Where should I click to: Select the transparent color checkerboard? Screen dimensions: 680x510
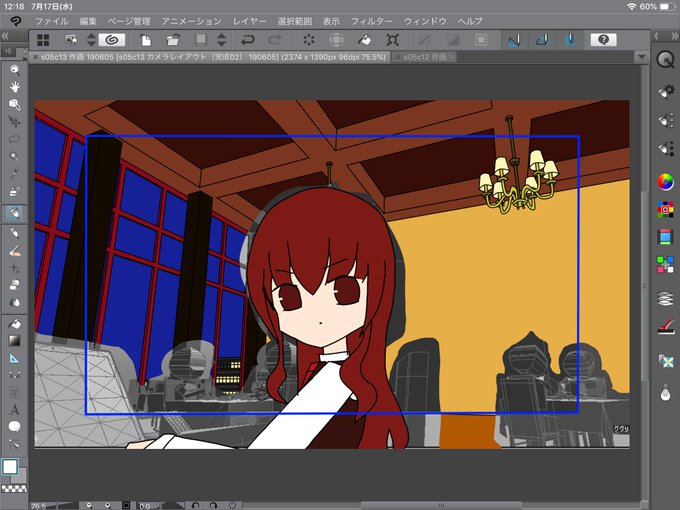coord(13,489)
